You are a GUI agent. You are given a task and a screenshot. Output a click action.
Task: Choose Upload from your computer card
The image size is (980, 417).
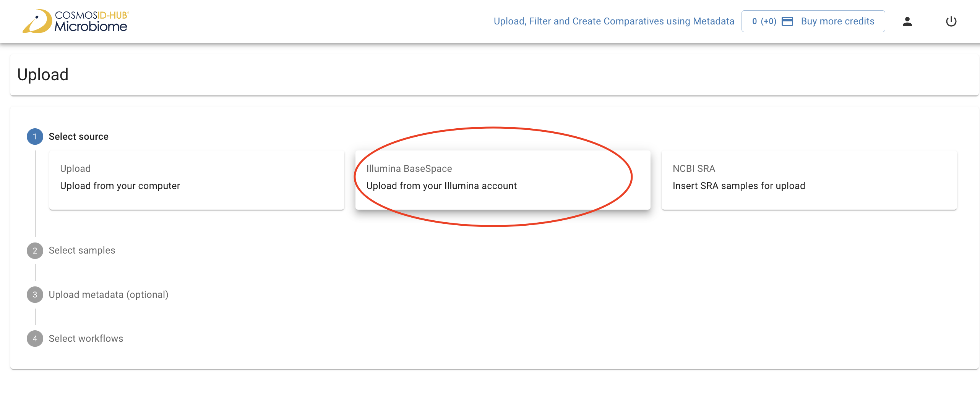click(196, 180)
